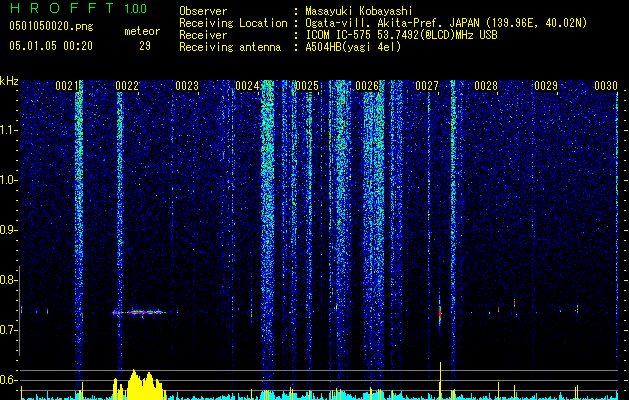The width and height of the screenshot is (629, 400).
Task: Click the Receiver field label
Action: tap(203, 35)
